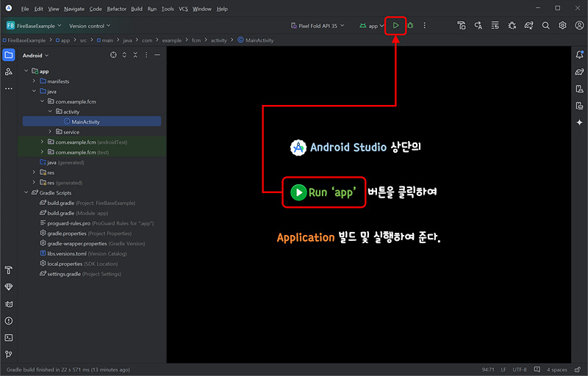Open the Logcat tool window icon

[x=9, y=304]
